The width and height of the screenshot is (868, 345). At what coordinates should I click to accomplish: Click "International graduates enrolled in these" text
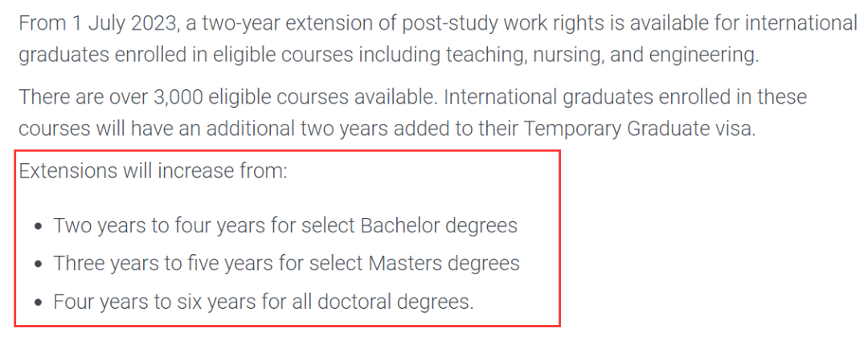coord(625,97)
